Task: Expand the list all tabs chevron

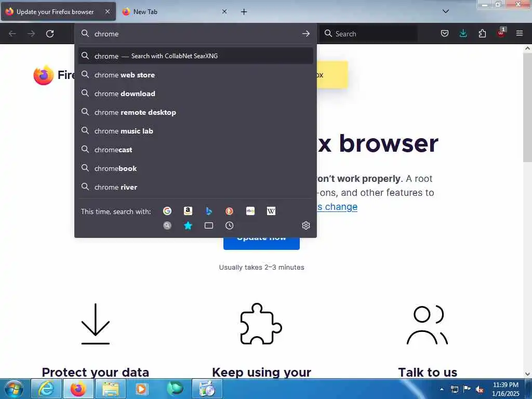Action: [446, 11]
